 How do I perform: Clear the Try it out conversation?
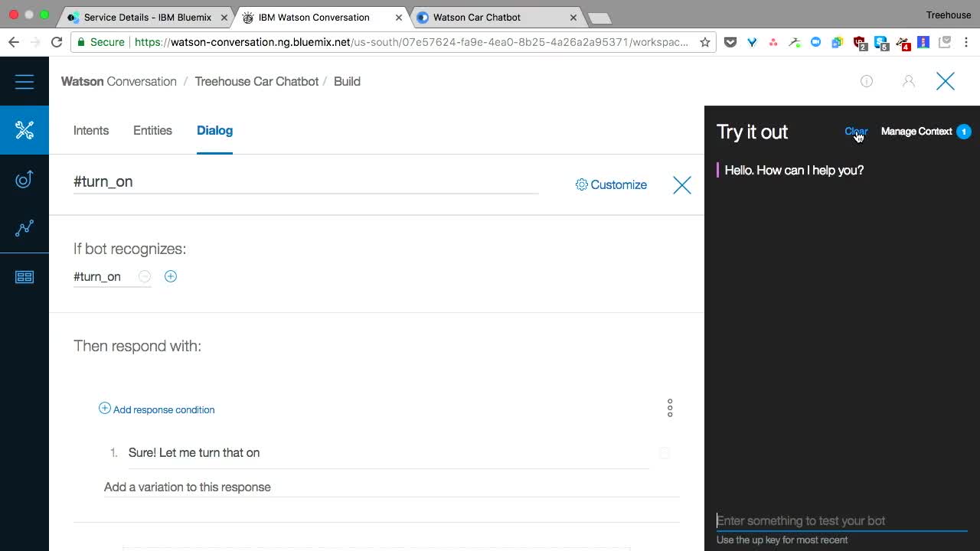pos(856,132)
